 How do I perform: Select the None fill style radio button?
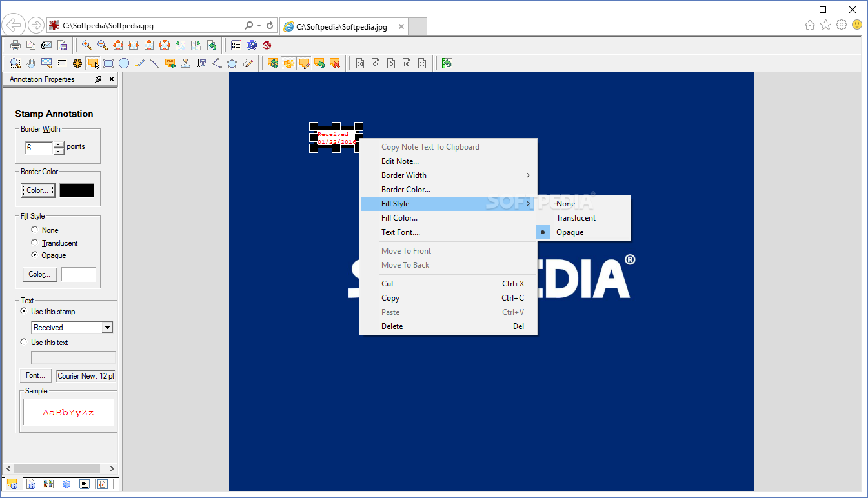(x=35, y=230)
